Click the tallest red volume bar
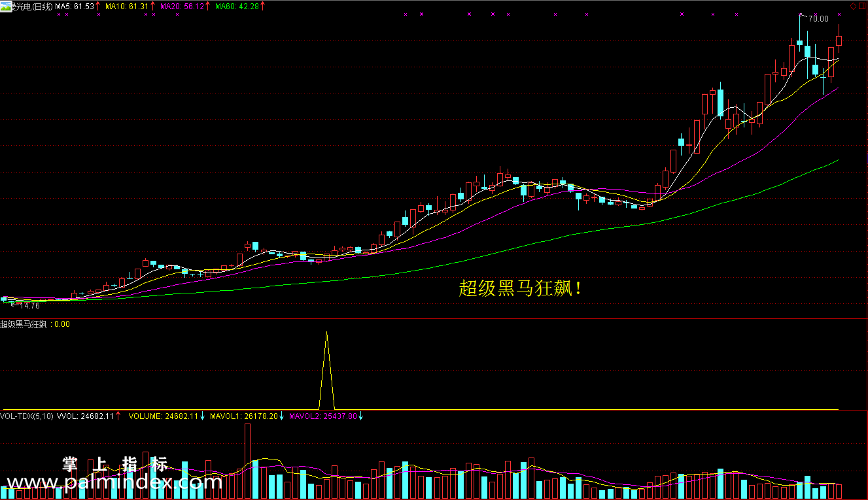This screenshot has height=500, width=868. pyautogui.click(x=247, y=461)
